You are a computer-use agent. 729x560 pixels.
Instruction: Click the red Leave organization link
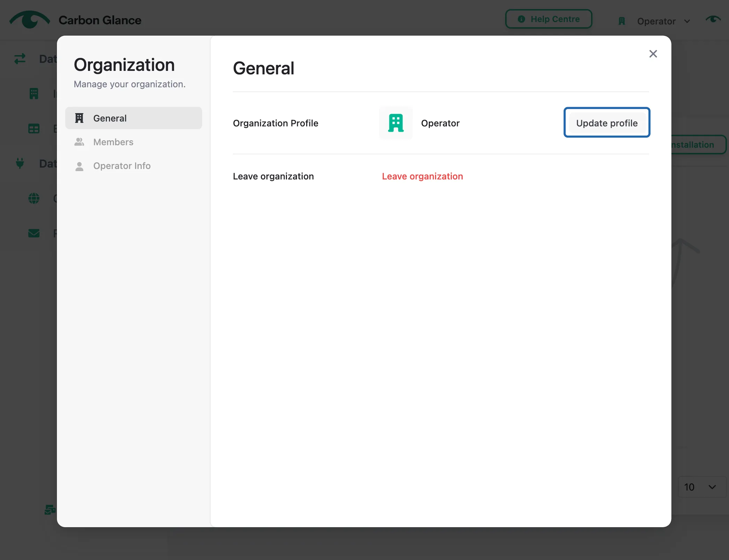[x=422, y=176]
